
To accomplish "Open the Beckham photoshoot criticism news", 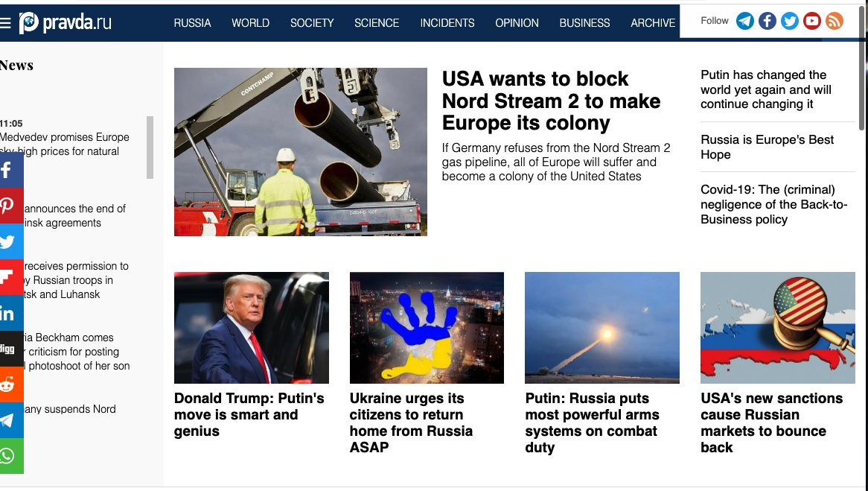I will click(77, 352).
